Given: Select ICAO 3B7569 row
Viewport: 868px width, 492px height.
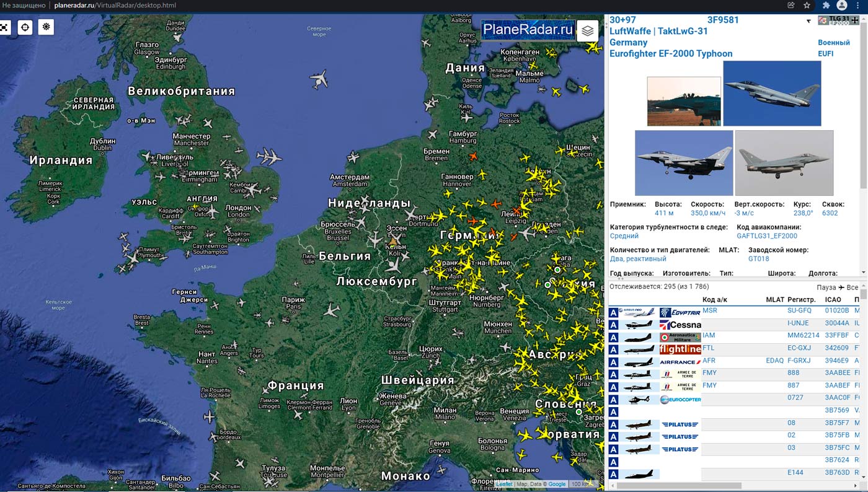Looking at the screenshot, I should pos(836,410).
